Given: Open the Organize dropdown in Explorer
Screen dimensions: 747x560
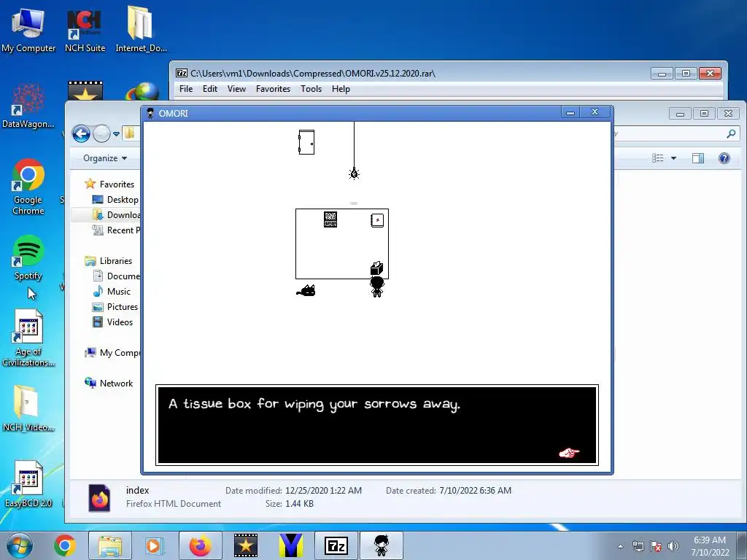Looking at the screenshot, I should (x=105, y=158).
